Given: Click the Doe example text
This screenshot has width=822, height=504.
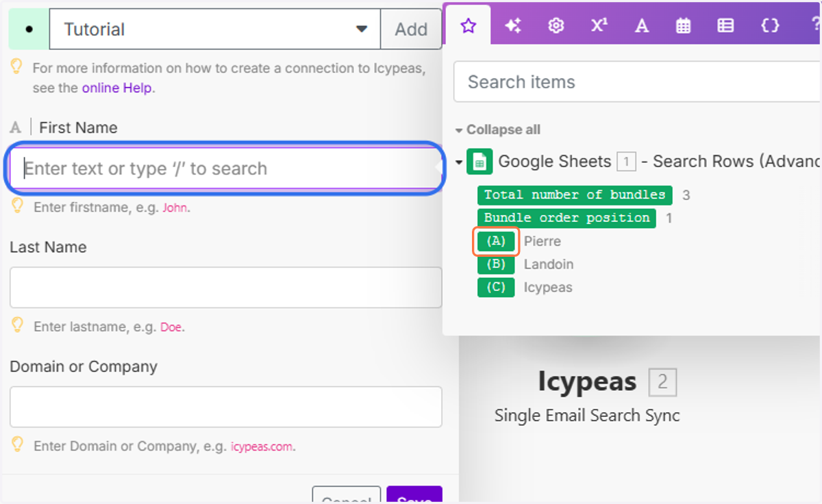Looking at the screenshot, I should pyautogui.click(x=171, y=327).
